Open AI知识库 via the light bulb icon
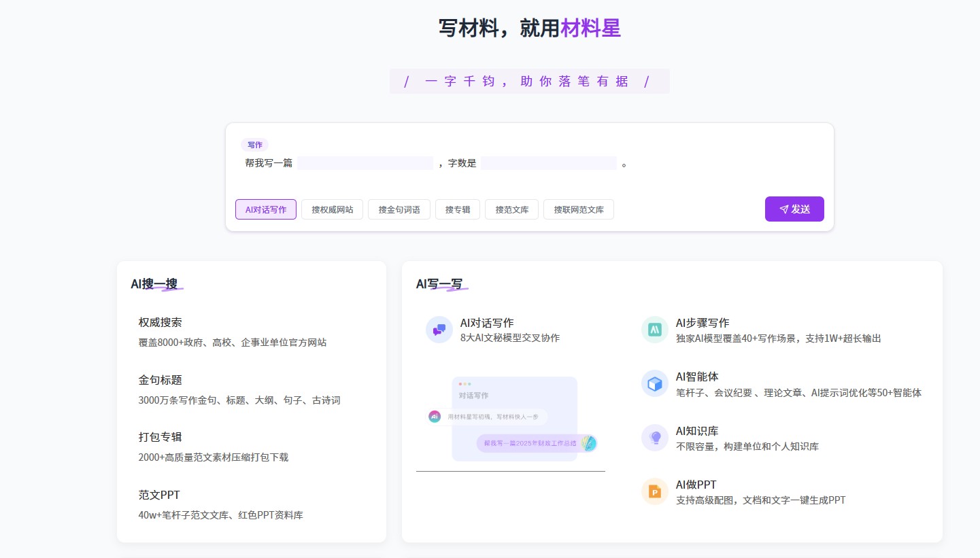The width and height of the screenshot is (980, 558). click(654, 437)
